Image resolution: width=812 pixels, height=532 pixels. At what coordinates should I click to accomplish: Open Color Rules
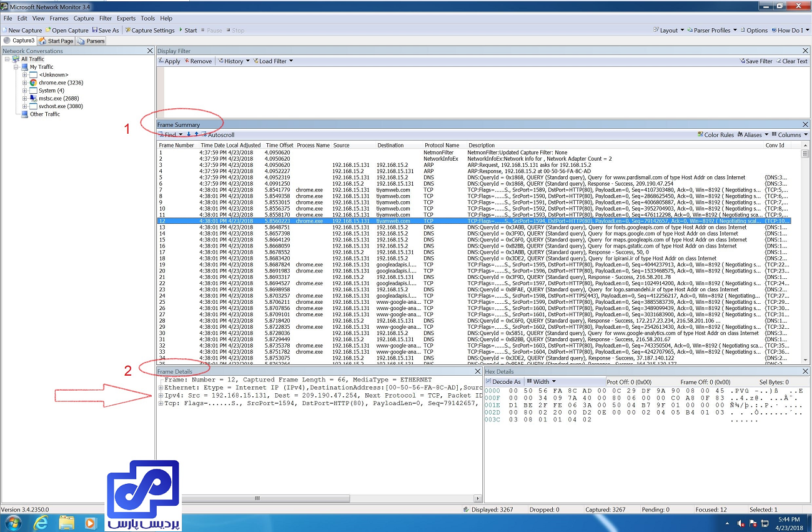point(716,135)
